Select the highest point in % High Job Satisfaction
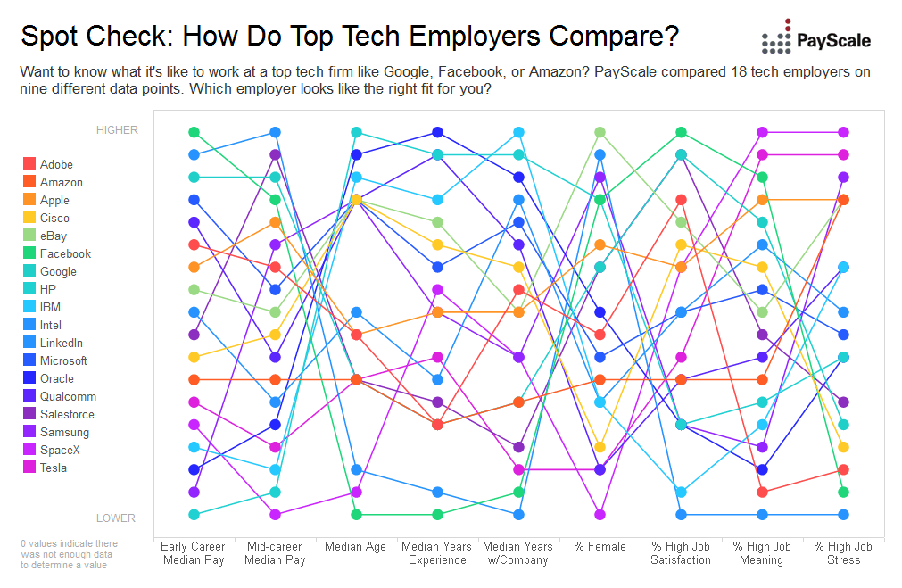 coord(682,132)
